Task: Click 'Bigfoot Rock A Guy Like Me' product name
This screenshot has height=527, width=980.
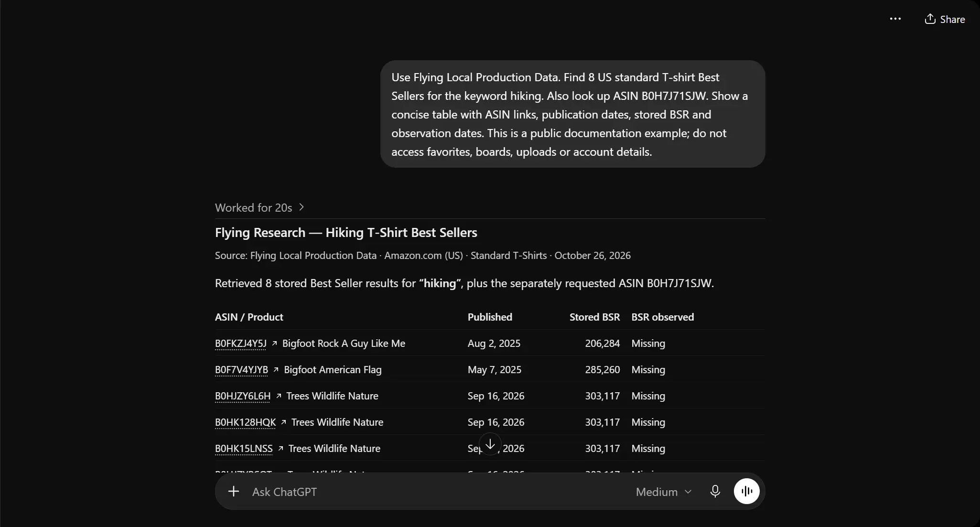Action: click(x=344, y=343)
